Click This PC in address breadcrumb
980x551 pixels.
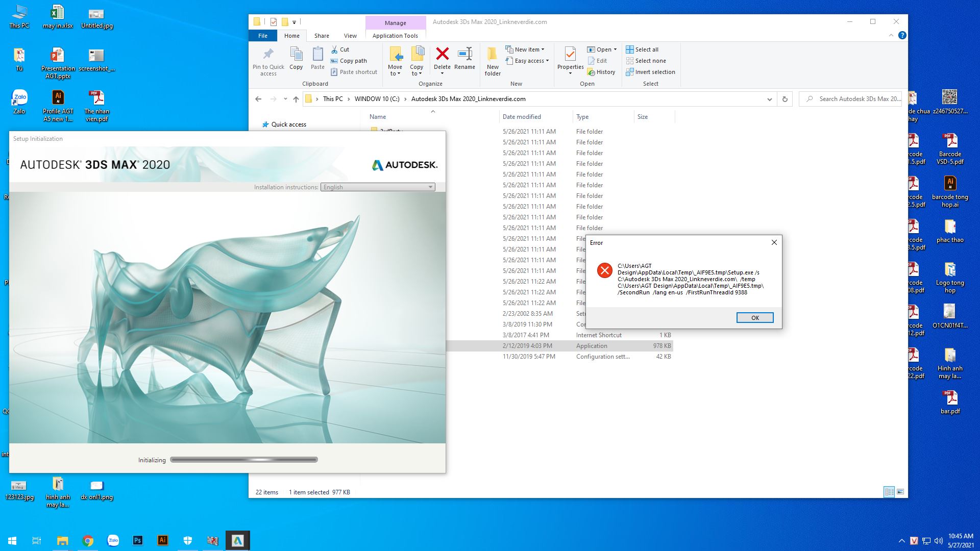point(333,99)
